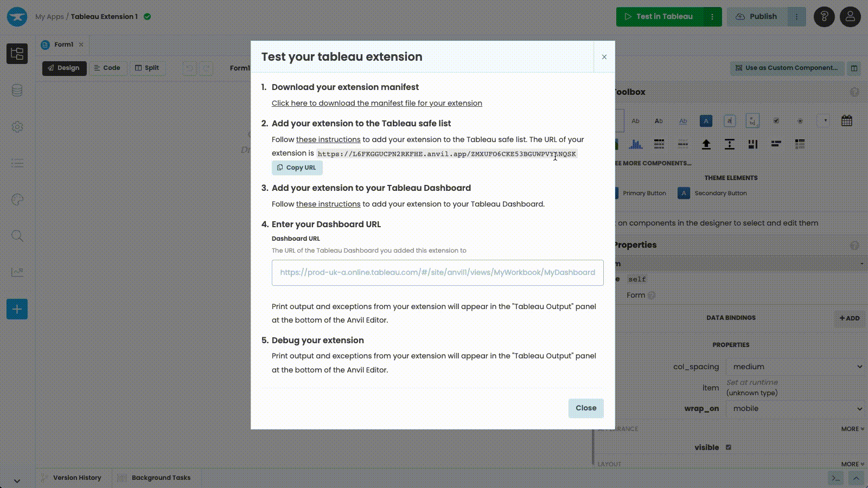The width and height of the screenshot is (868, 488).
Task: Switch to Code view
Action: (x=107, y=68)
